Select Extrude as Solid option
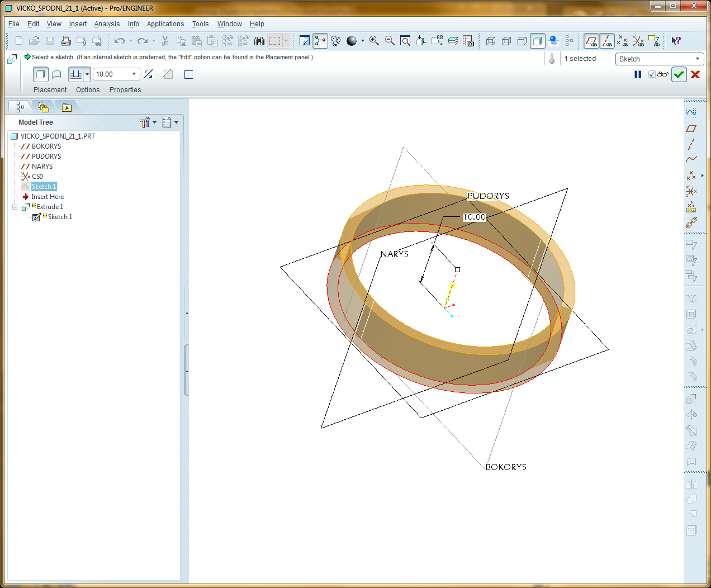 (x=41, y=74)
